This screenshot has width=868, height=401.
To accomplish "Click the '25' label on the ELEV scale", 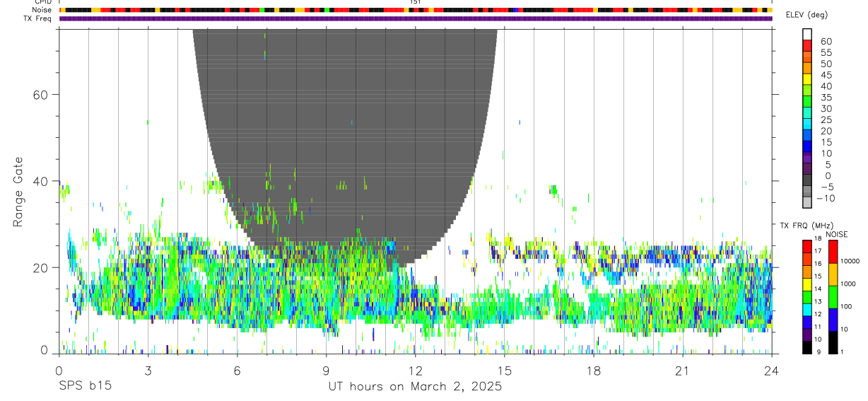I will pos(826,120).
